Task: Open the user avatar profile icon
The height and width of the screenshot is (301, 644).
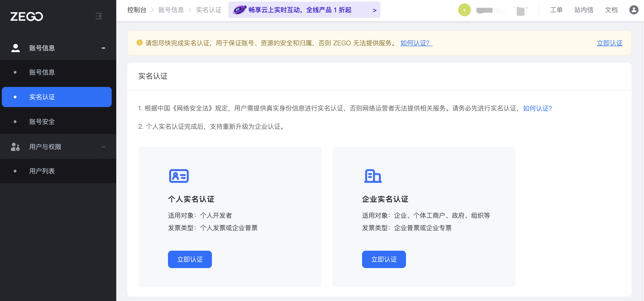Action: pyautogui.click(x=633, y=10)
